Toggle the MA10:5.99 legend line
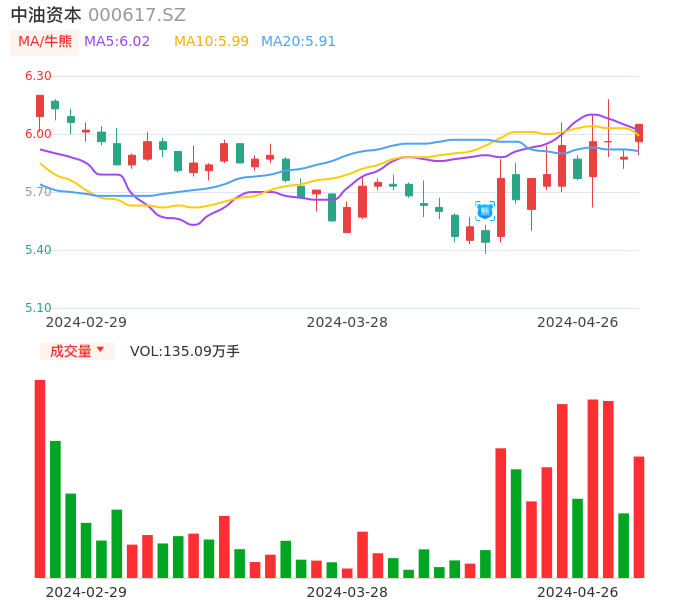The image size is (686, 606). pyautogui.click(x=211, y=42)
